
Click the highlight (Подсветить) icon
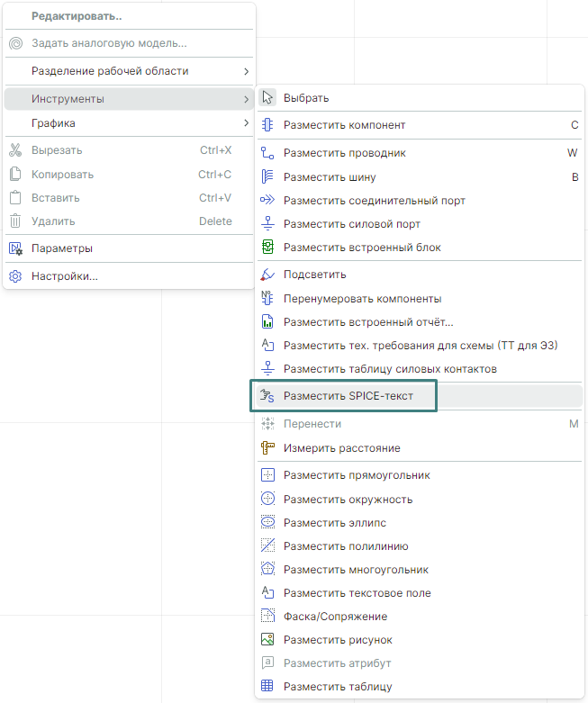[x=267, y=275]
